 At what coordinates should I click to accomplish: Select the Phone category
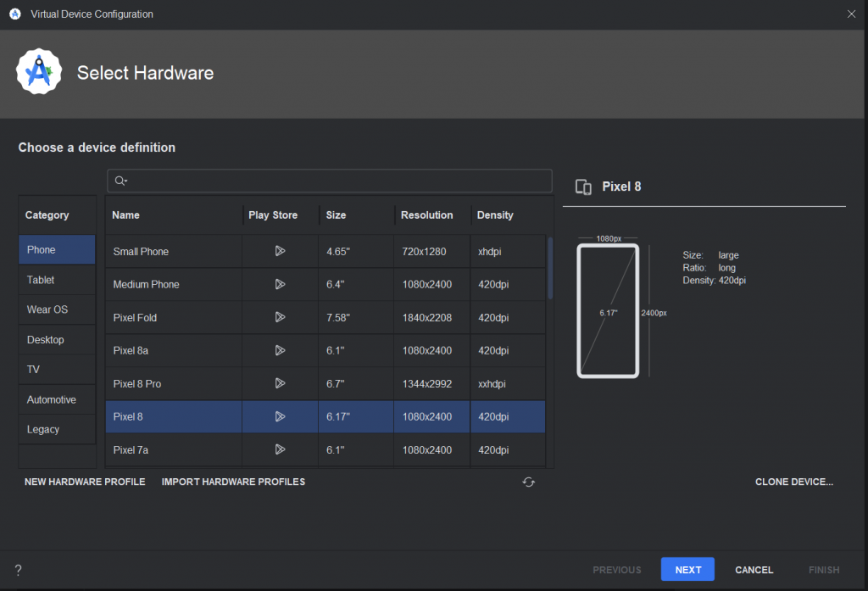click(57, 250)
